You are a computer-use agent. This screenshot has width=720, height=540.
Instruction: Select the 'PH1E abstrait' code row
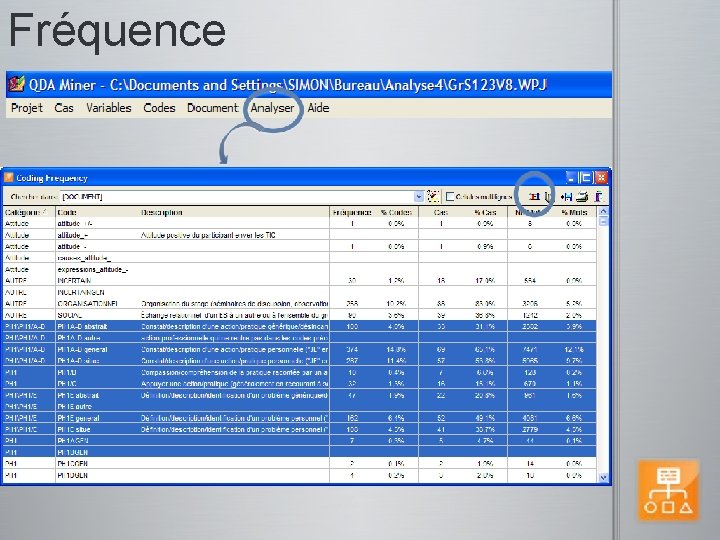pyautogui.click(x=299, y=395)
